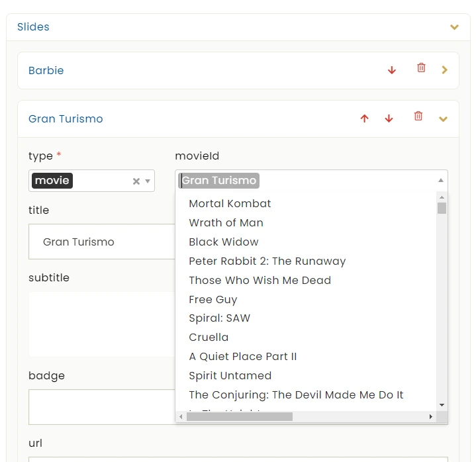Close the movieId dropdown with up arrow
Viewport: 476px width, 462px height.
point(441,180)
